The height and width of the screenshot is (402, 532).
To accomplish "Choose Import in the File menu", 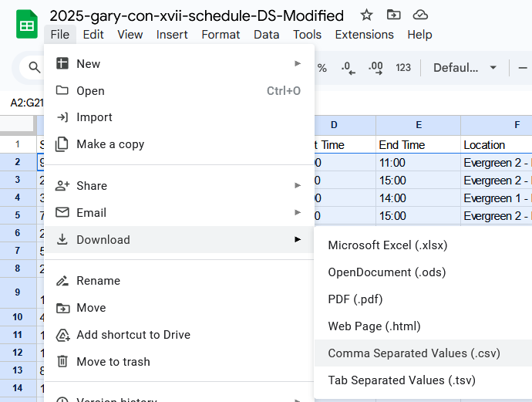I will (x=179, y=117).
